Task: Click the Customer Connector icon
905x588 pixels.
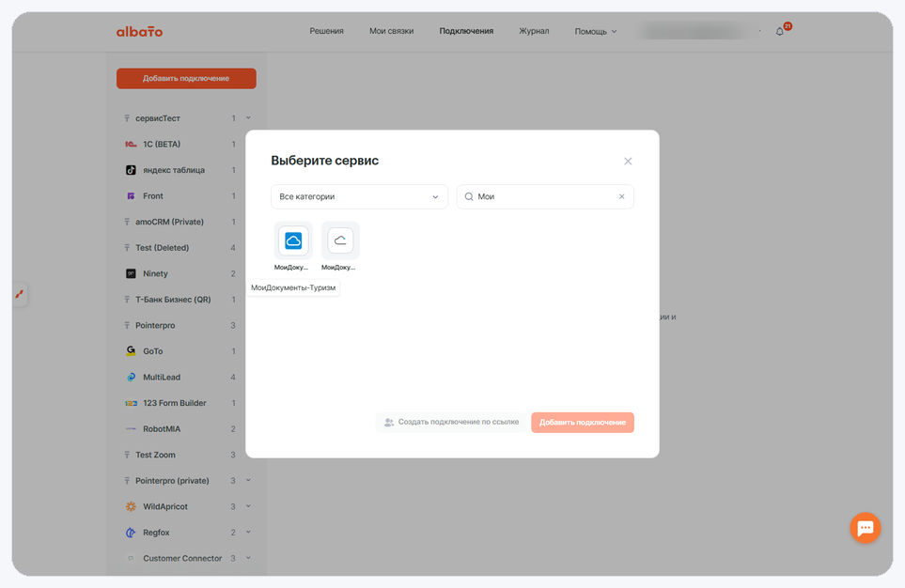Action: [x=131, y=559]
